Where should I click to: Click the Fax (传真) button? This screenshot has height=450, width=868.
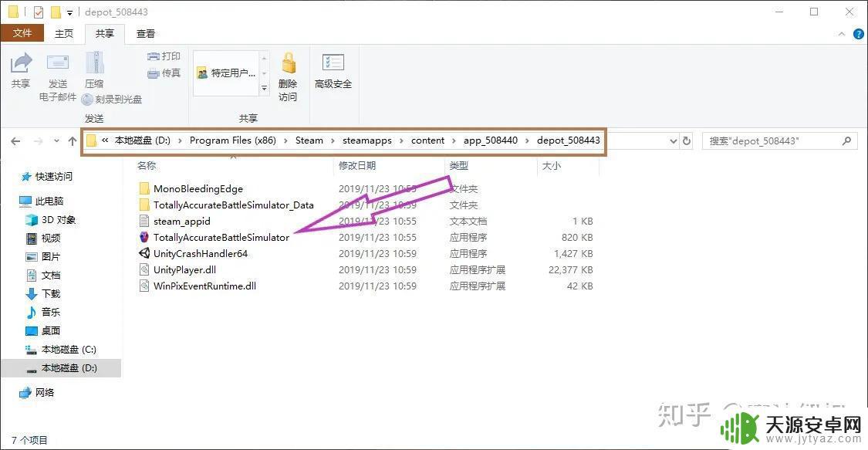(x=164, y=73)
